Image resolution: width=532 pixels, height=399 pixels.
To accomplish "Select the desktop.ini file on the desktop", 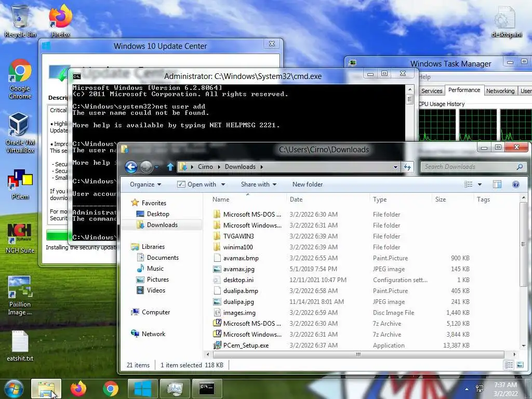I will tap(507, 21).
